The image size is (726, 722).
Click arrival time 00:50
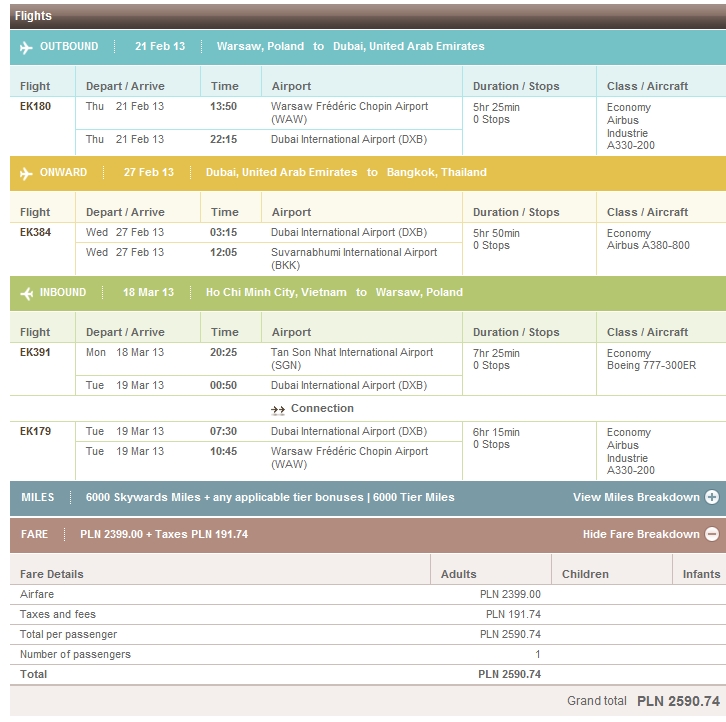[x=223, y=385]
